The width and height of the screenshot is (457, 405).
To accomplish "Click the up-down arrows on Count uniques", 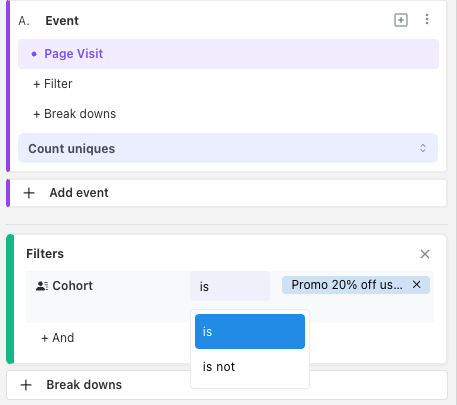I will pyautogui.click(x=423, y=148).
